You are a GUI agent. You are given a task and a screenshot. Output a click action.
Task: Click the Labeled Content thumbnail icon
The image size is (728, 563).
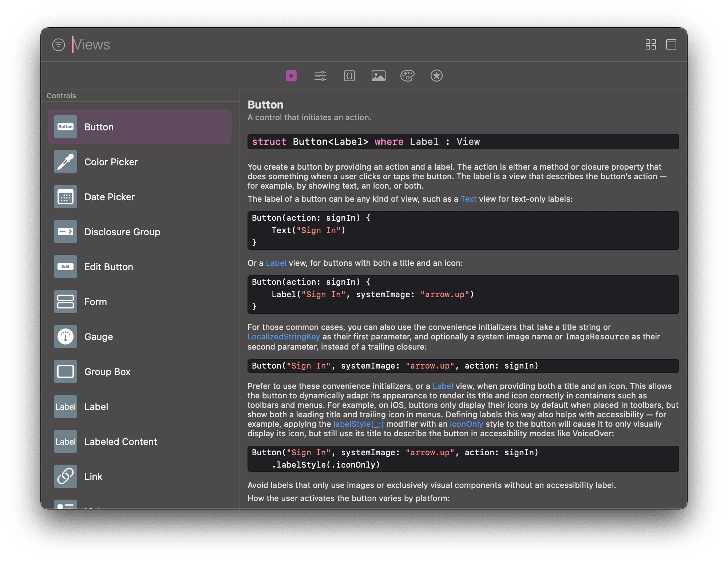coord(66,441)
